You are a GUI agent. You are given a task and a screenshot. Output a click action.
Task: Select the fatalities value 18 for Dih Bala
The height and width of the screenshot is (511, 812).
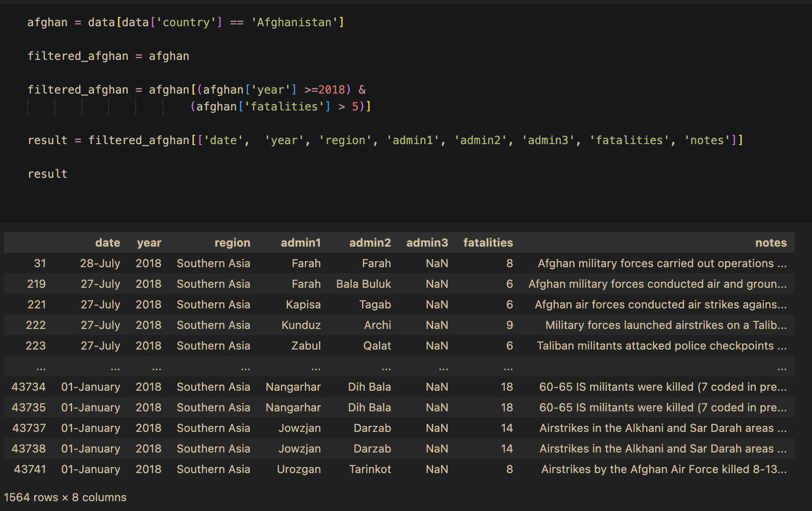(x=507, y=387)
